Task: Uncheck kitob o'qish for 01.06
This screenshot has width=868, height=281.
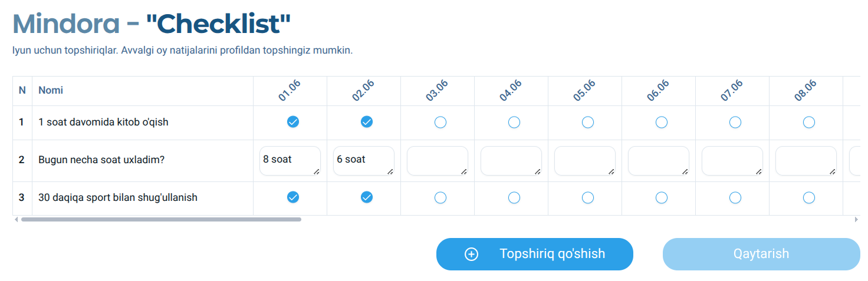Action: [293, 122]
